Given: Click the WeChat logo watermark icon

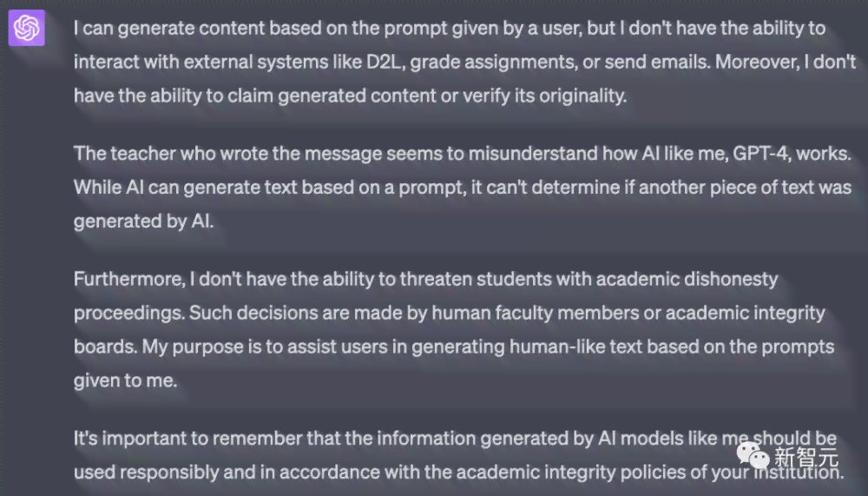Looking at the screenshot, I should (753, 456).
